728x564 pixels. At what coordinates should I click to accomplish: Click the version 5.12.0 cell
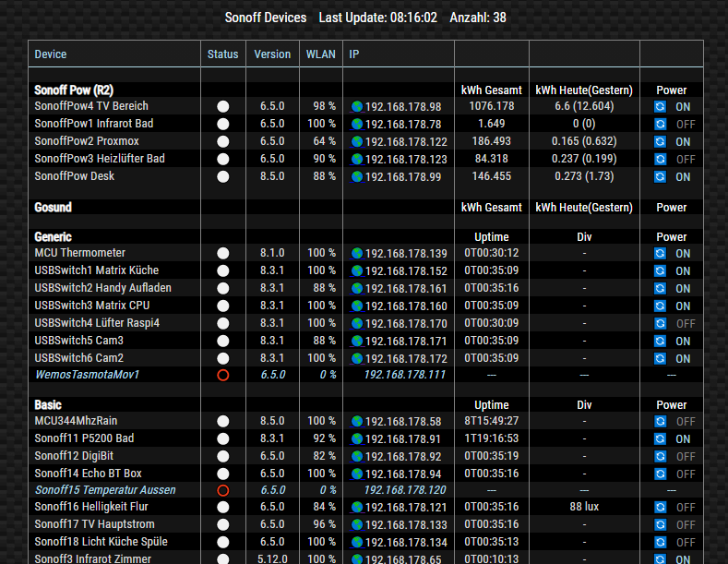[x=272, y=558]
